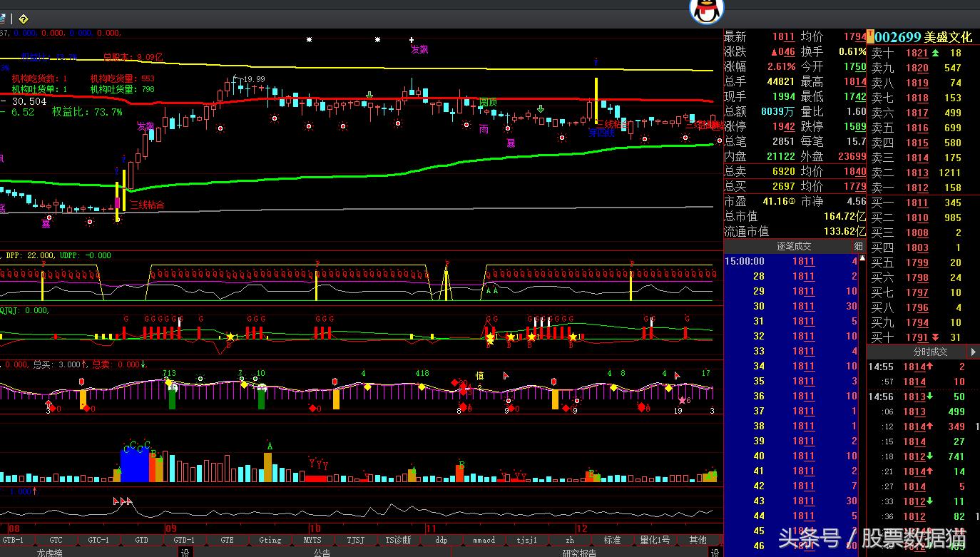Click the 002699 美盛文化 stock title

pyautogui.click(x=923, y=36)
